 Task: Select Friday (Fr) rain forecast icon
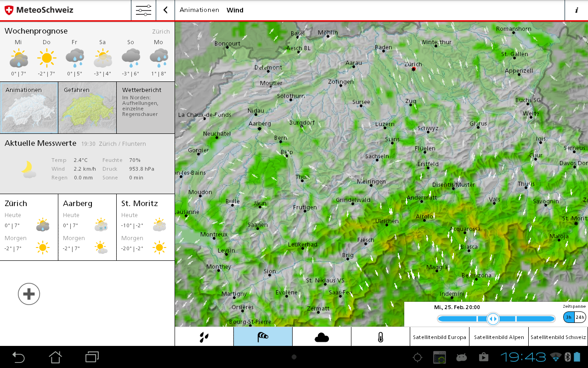[74, 58]
